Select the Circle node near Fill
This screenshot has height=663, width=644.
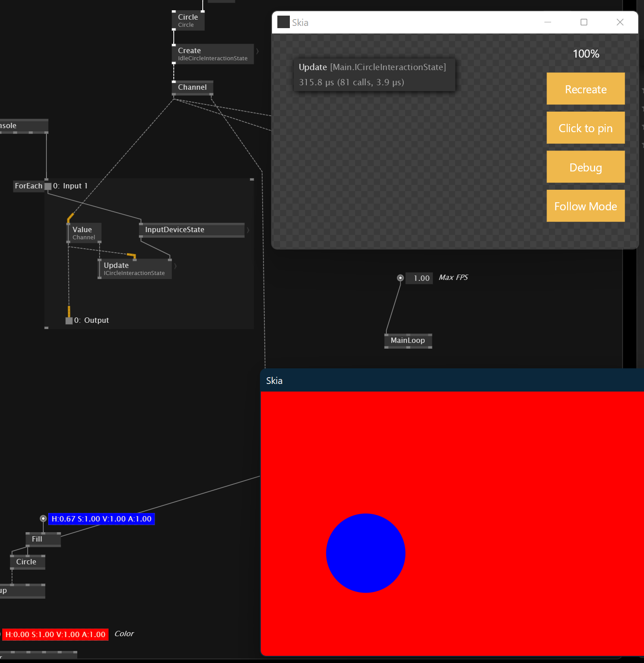point(28,562)
